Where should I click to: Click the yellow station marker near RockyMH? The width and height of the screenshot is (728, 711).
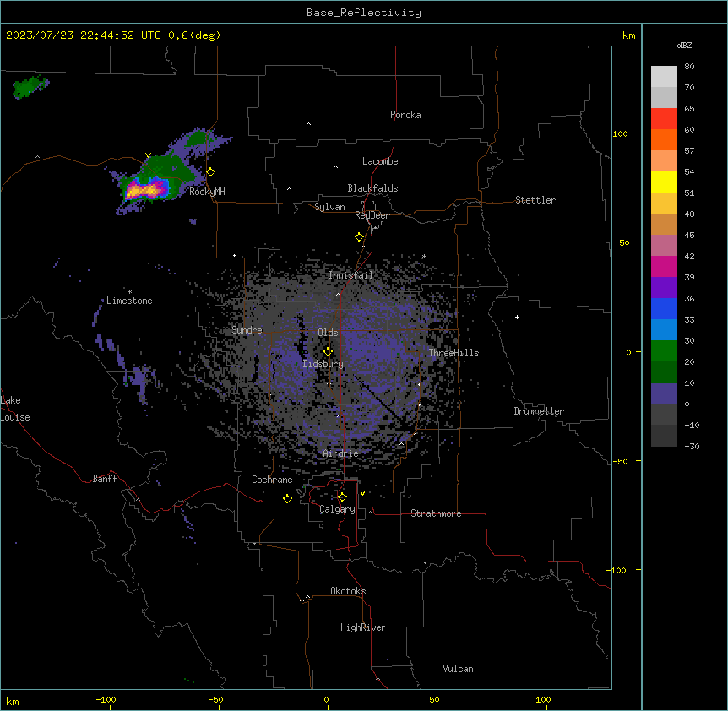click(211, 172)
